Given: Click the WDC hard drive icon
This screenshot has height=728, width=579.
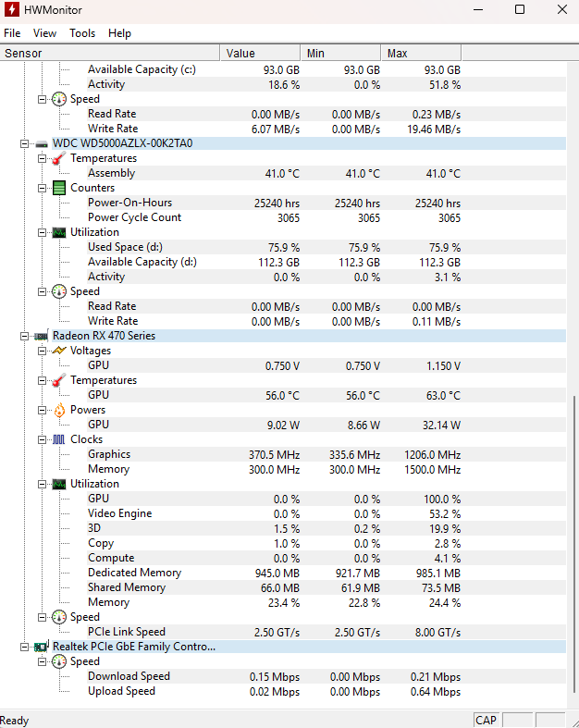Looking at the screenshot, I should [42, 143].
